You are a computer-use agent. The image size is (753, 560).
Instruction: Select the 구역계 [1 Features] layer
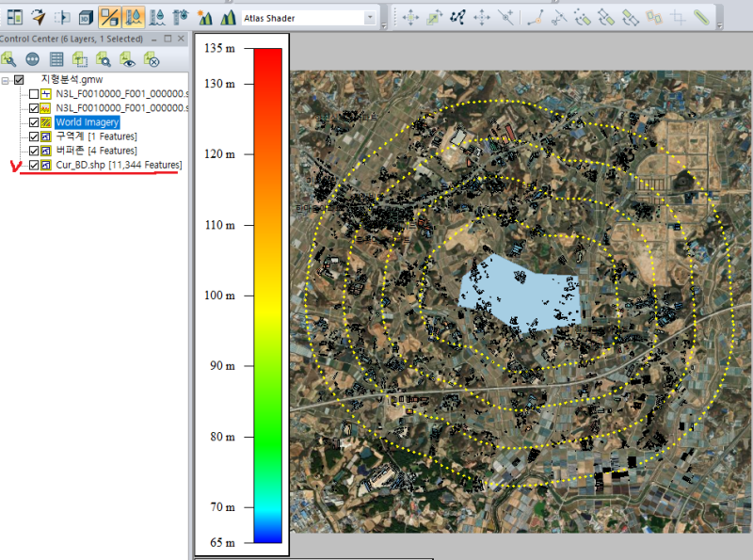point(97,136)
